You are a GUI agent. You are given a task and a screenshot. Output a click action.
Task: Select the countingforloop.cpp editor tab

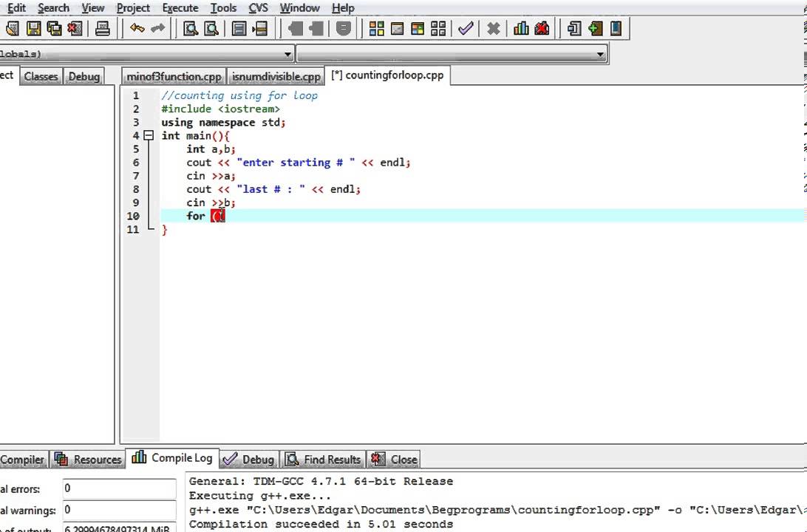point(388,75)
